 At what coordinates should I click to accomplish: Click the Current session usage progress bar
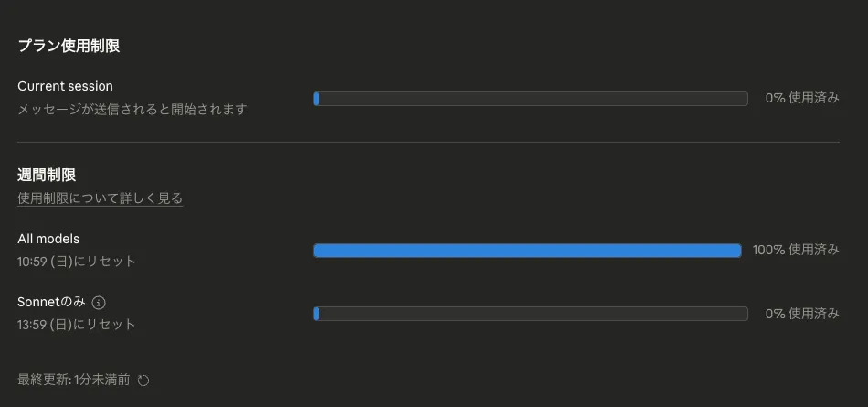coord(530,99)
